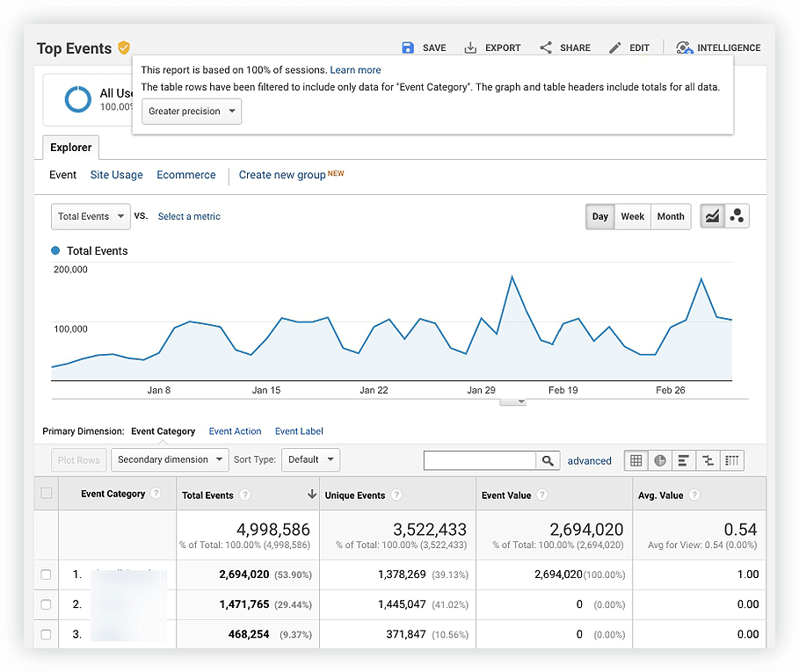Click the 468,254 value in row 3
Viewport: 799px width, 672px height.
coord(249,635)
